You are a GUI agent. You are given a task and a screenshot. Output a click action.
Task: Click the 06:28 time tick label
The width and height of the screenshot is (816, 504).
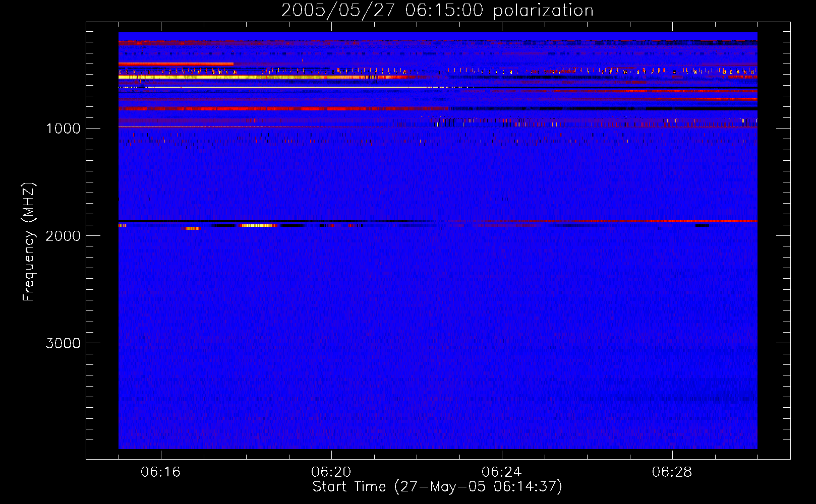(x=672, y=472)
